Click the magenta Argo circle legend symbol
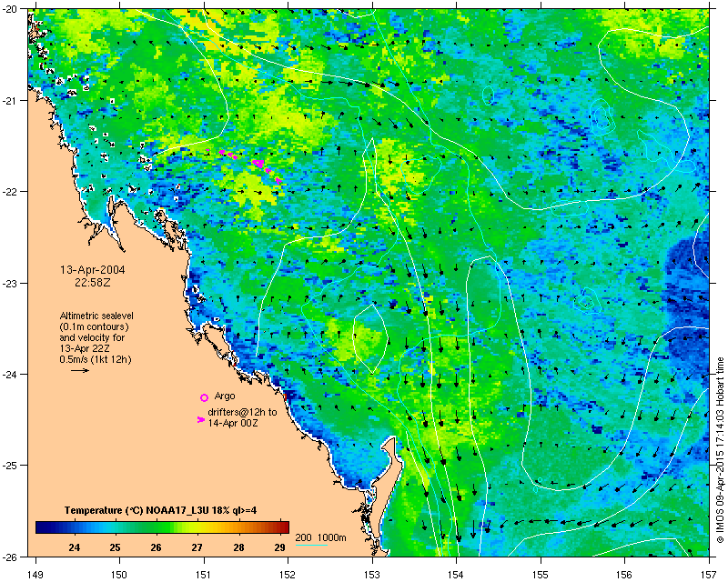 pos(204,397)
